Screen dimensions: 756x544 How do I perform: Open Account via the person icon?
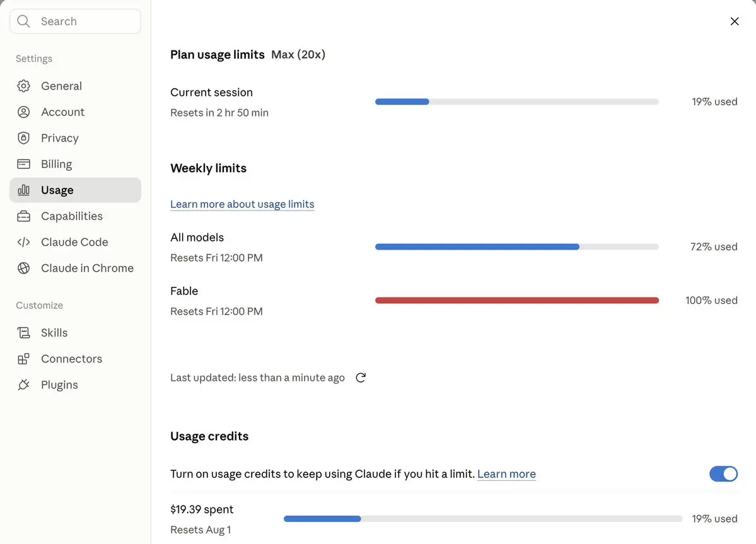click(23, 112)
